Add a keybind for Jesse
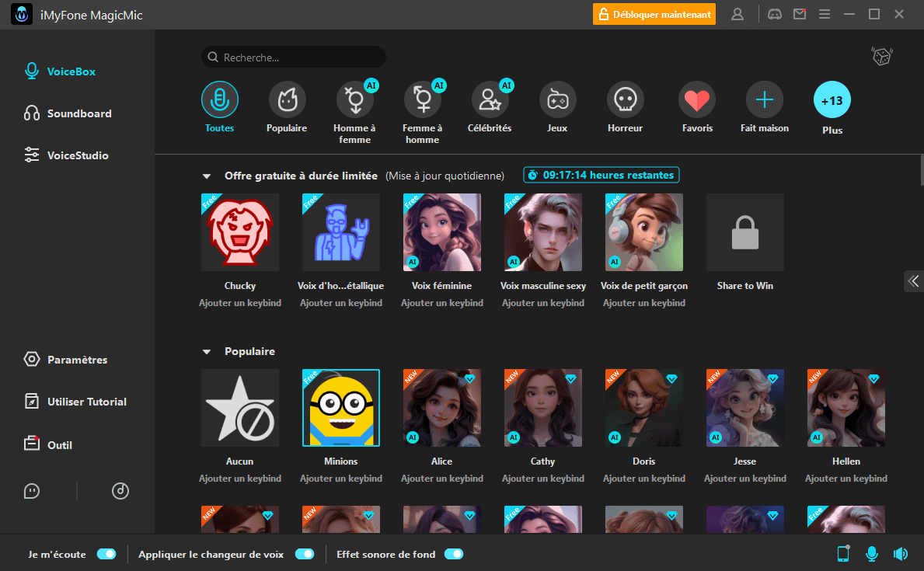 [x=744, y=479]
